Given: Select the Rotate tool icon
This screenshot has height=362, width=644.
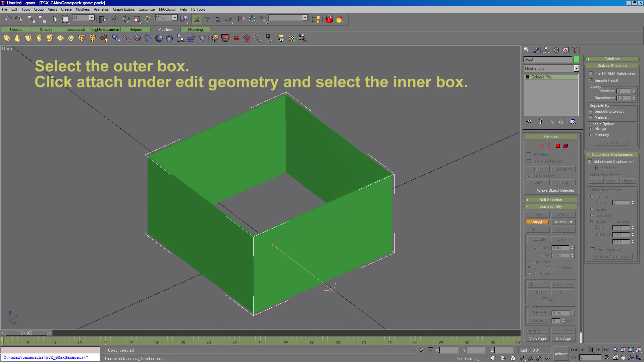Looking at the screenshot, I should click(126, 19).
